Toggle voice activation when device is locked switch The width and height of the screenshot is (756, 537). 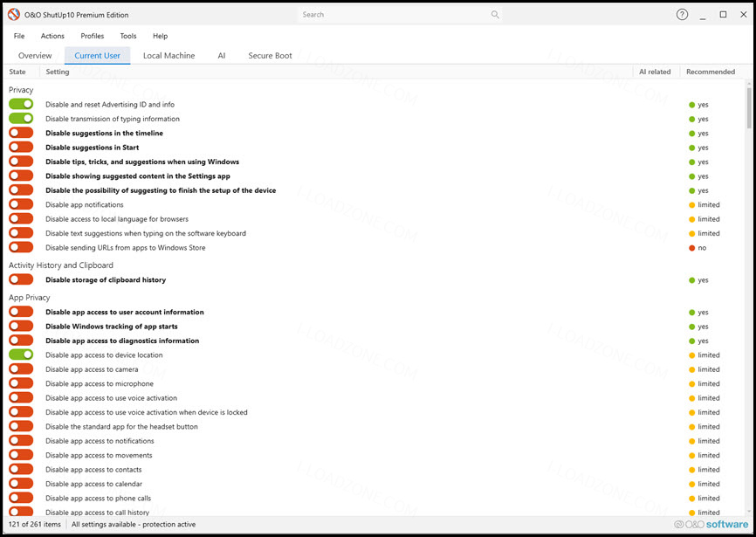21,412
